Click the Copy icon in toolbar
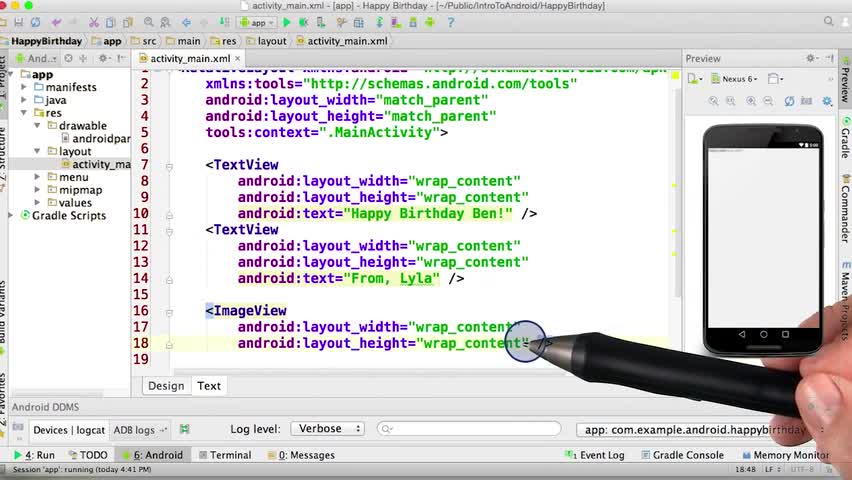This screenshot has width=852, height=480. 110,22
